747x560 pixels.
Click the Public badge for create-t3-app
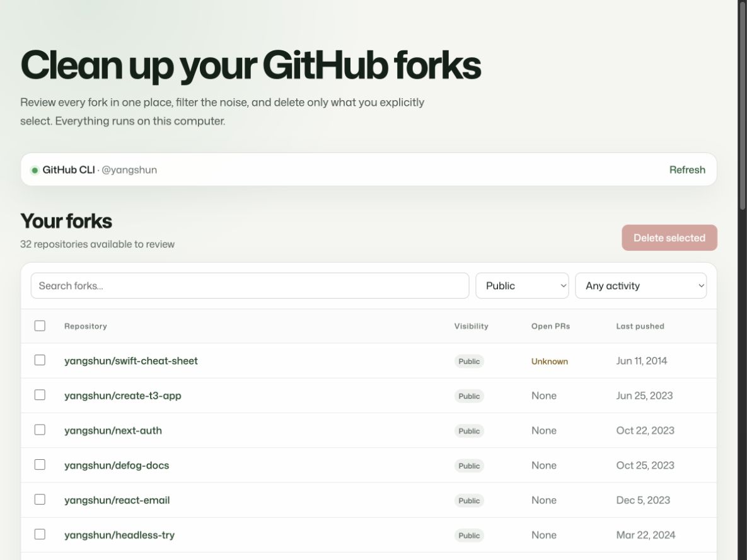pos(469,396)
